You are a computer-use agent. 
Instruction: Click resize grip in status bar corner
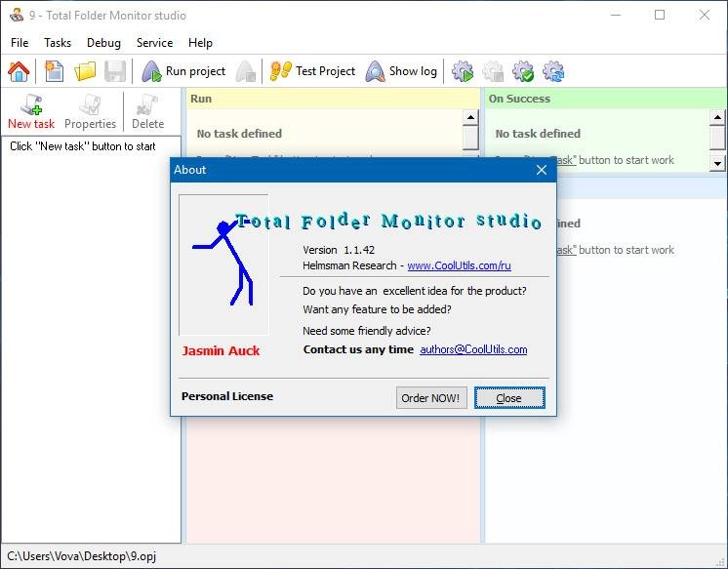click(x=720, y=562)
